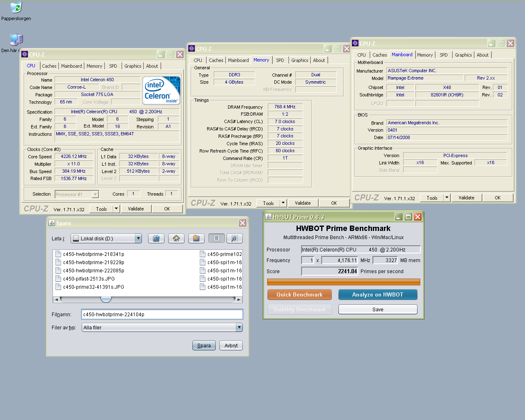Click the Intel Celeron inside logo
The height and width of the screenshot is (420, 525).
162,91
